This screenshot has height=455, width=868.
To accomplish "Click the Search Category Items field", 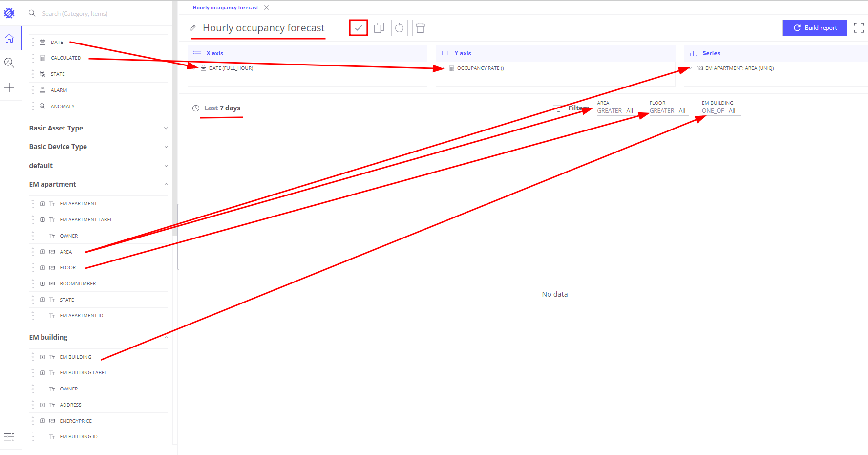I will (x=88, y=13).
